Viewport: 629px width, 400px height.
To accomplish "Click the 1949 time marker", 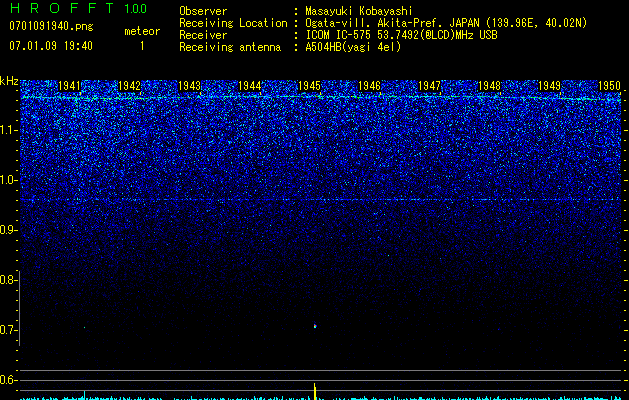I will (x=549, y=86).
